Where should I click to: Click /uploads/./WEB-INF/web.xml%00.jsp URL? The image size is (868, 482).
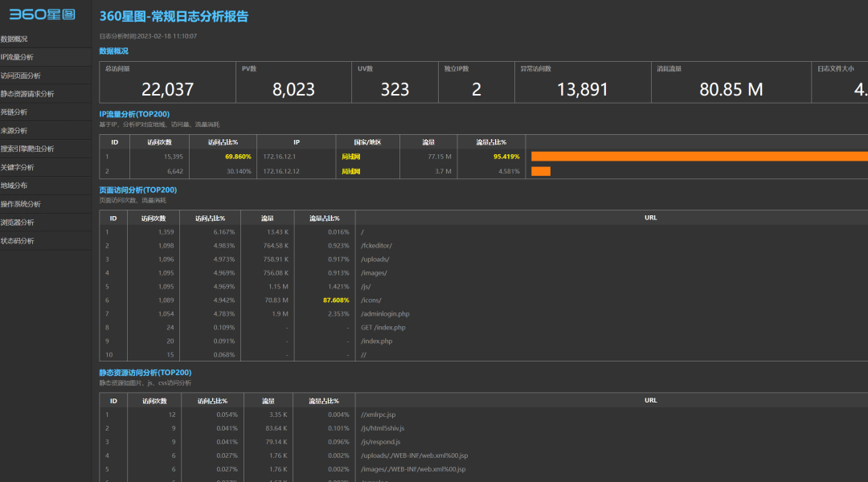(x=414, y=455)
